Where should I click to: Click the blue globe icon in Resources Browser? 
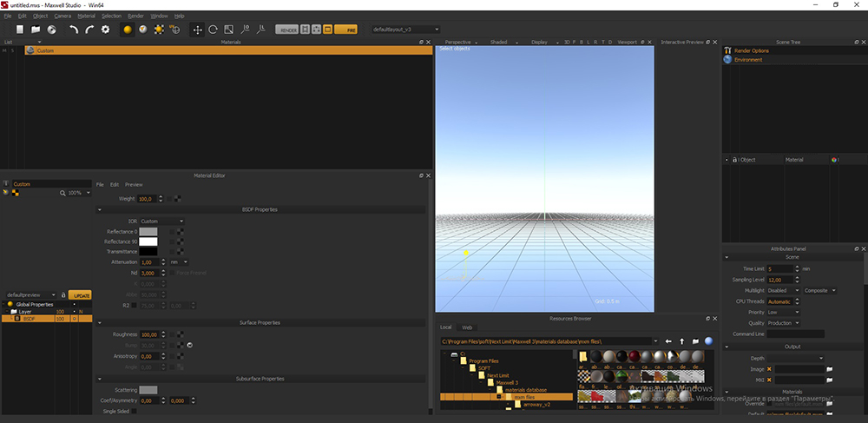[x=708, y=341]
